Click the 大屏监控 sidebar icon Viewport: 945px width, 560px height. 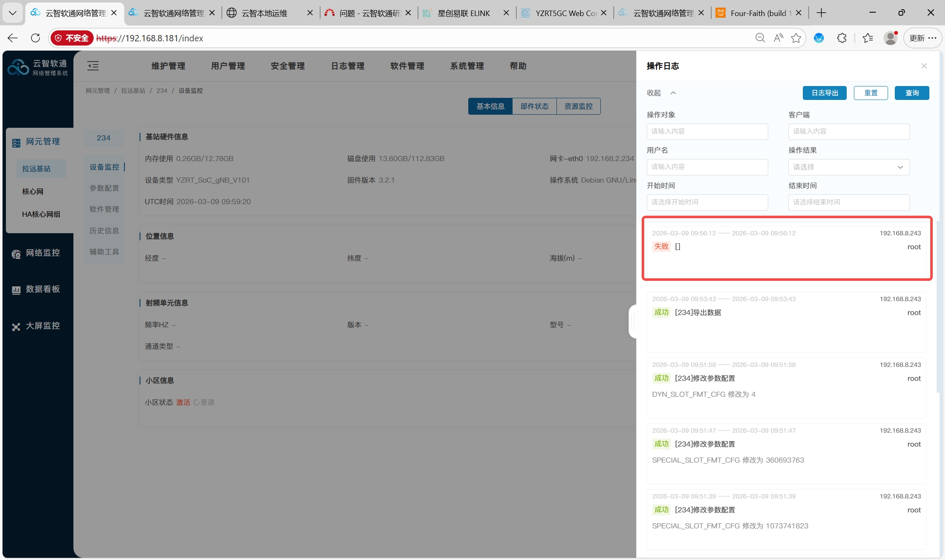coord(16,326)
